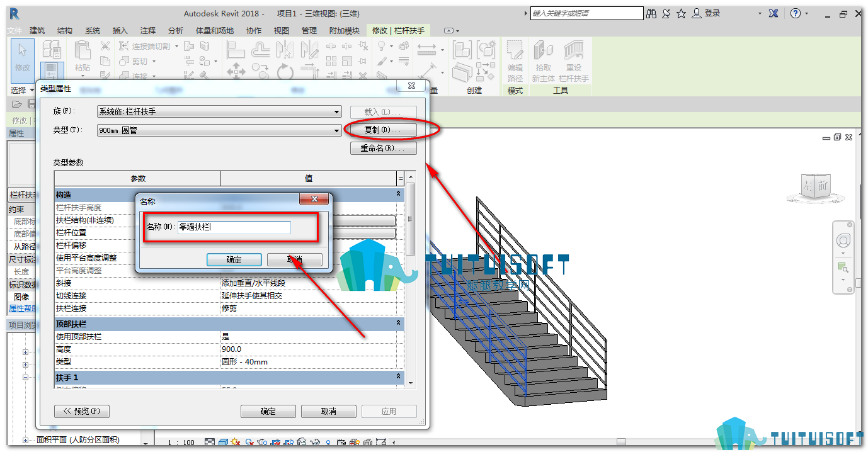Click the help question mark icon
The width and height of the screenshot is (868, 452).
click(x=796, y=13)
